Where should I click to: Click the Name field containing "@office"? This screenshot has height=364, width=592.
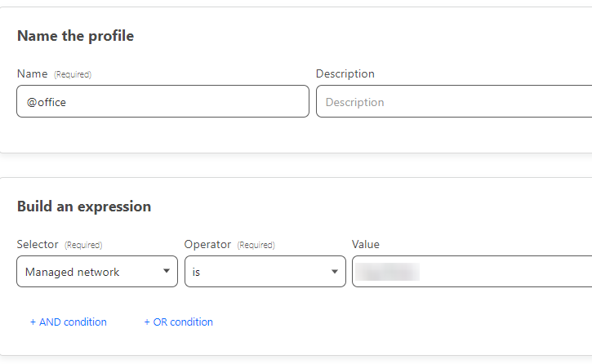point(162,102)
